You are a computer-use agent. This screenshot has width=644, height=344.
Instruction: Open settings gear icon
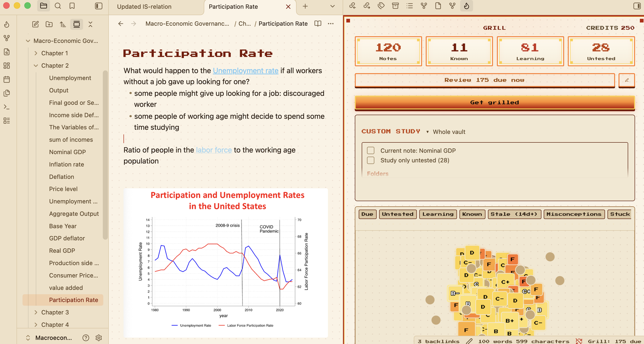click(99, 338)
